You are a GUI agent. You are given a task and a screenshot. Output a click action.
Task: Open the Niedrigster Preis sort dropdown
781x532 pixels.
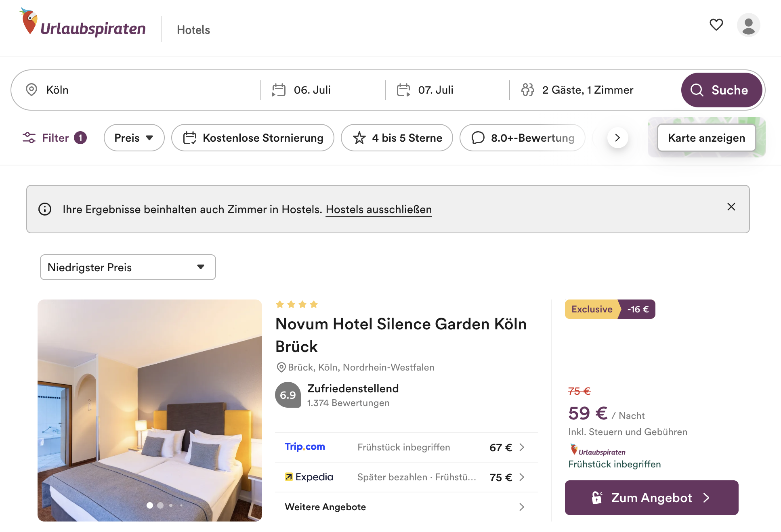coord(128,267)
